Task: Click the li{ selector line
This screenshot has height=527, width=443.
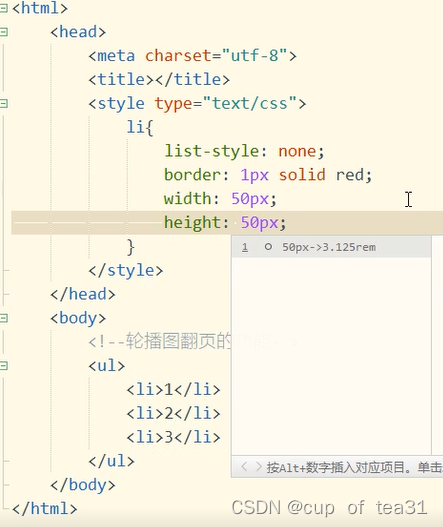Action: coord(140,127)
